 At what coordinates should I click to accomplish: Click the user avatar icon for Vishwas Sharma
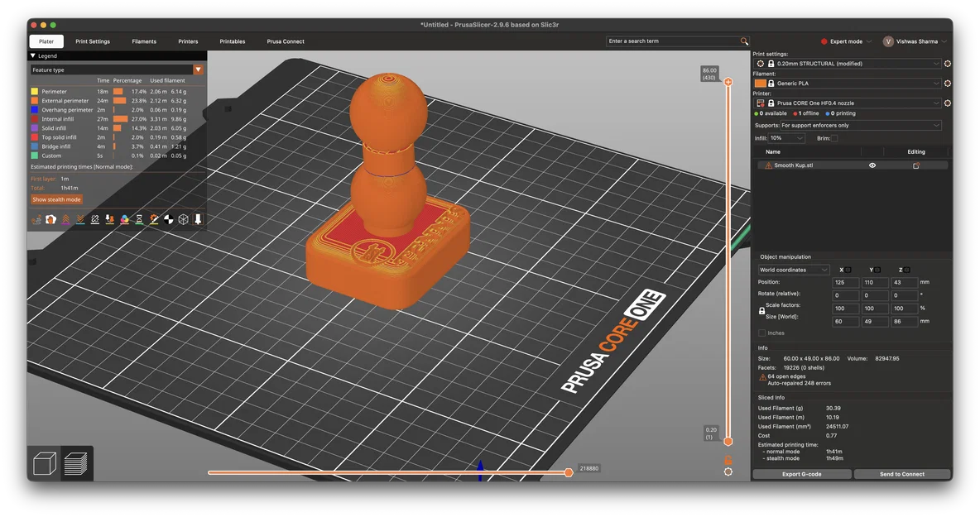point(887,41)
